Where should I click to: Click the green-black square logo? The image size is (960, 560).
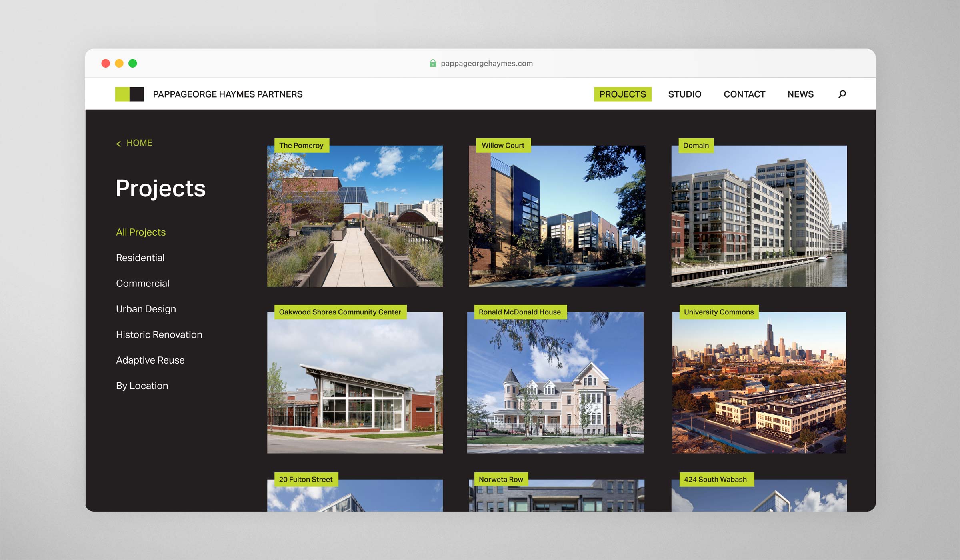click(129, 94)
